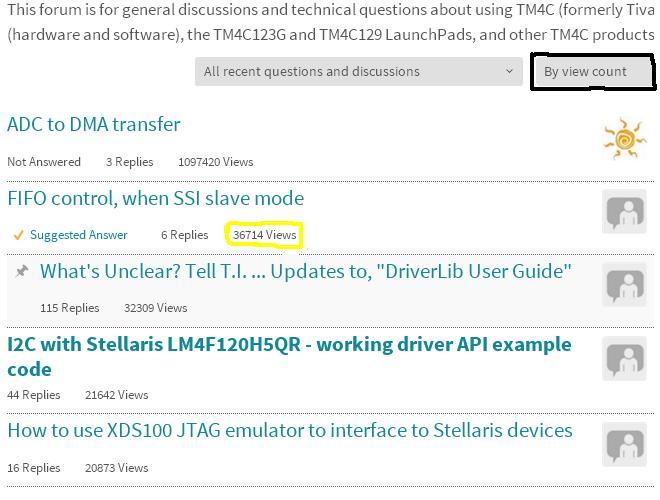Click the 36714 Views count
The height and width of the screenshot is (500, 660).
pos(264,235)
